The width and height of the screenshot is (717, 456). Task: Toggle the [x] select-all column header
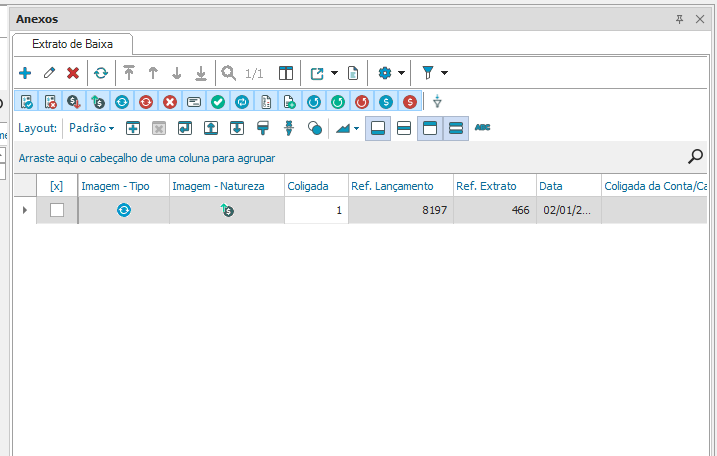coord(57,186)
